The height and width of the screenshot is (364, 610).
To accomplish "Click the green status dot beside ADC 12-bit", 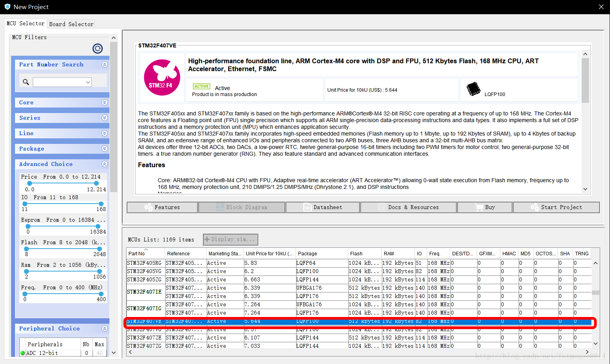I will (x=23, y=353).
